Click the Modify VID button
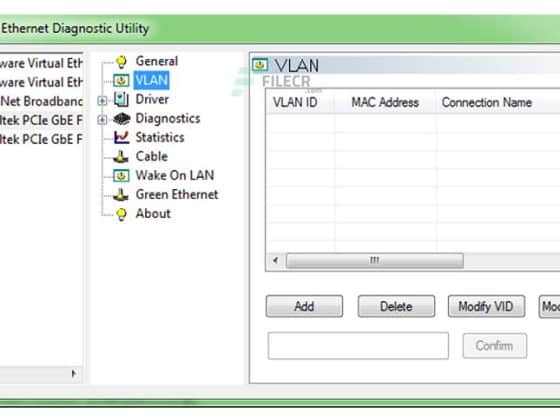The width and height of the screenshot is (560, 420). coord(486,306)
